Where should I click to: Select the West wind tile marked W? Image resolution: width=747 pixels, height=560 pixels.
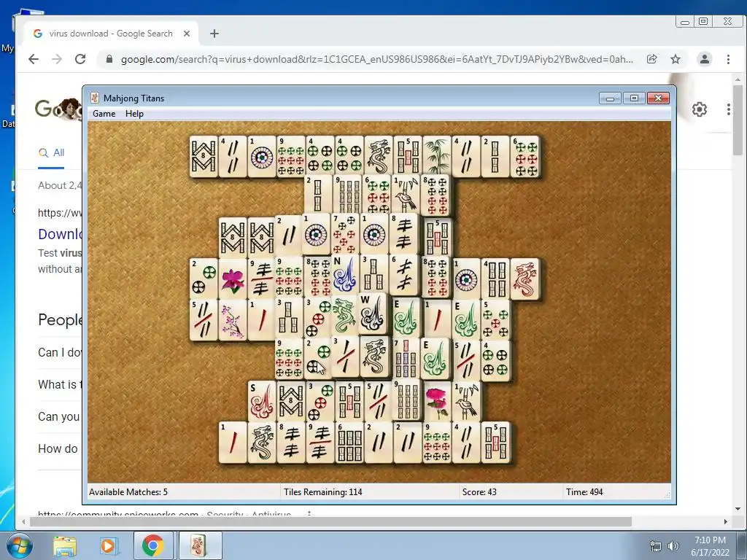coord(373,312)
